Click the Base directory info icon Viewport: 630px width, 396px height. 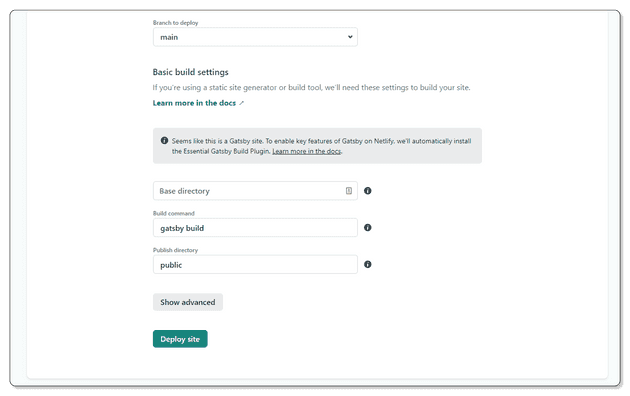[x=368, y=191]
